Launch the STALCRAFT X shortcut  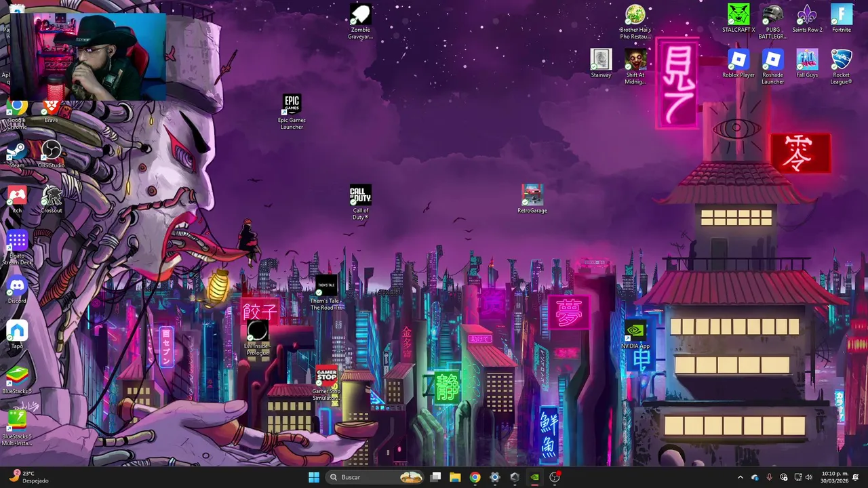point(738,18)
